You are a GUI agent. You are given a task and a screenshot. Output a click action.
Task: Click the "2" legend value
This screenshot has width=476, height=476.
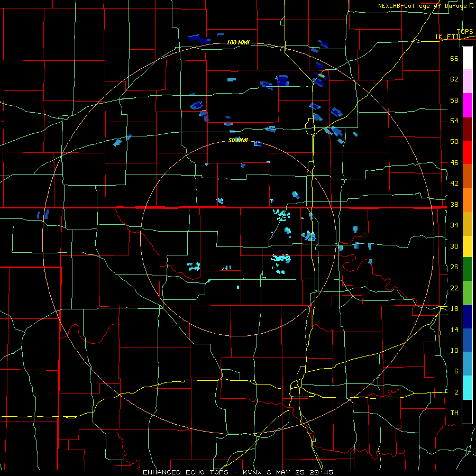point(456,392)
